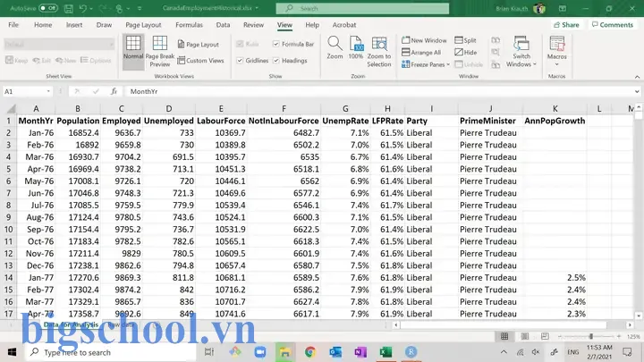The width and height of the screenshot is (644, 362).
Task: Collapse the ribbon
Action: click(x=637, y=77)
